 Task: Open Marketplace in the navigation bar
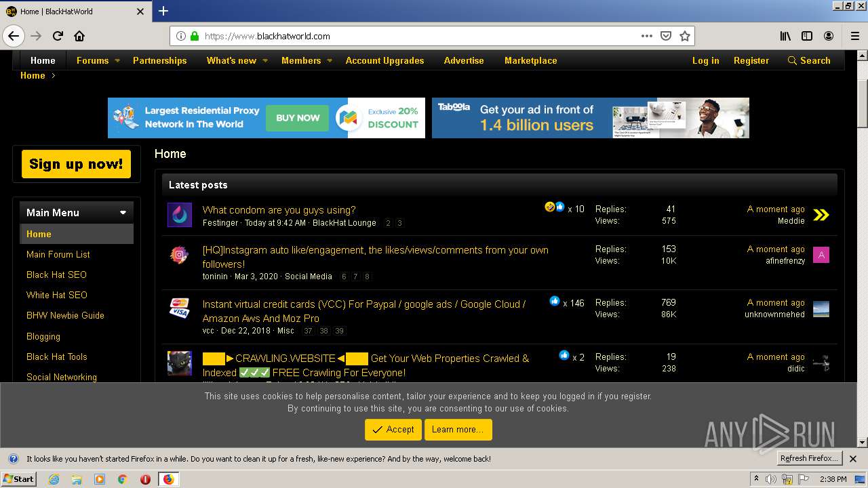(x=530, y=60)
